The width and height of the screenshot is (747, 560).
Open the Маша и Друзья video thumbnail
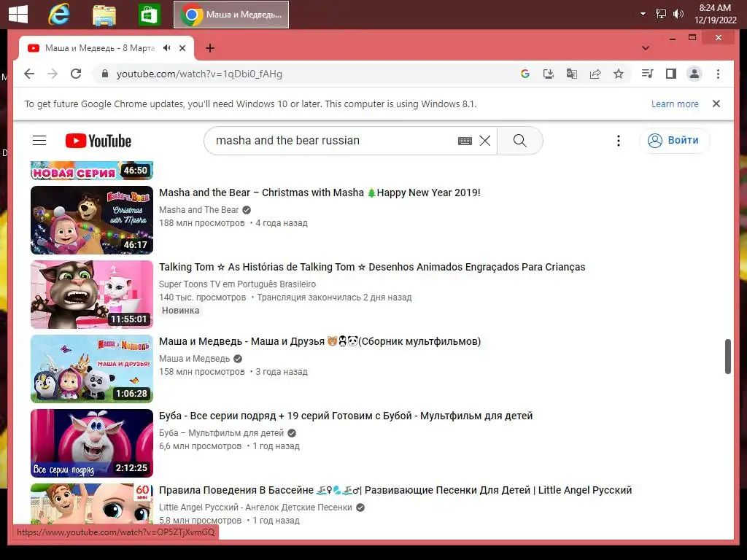click(92, 368)
